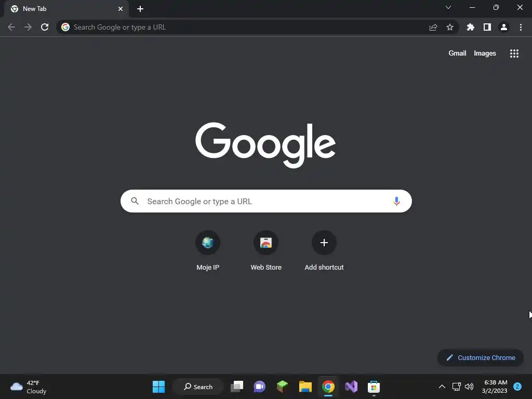Open Gmail link

pyautogui.click(x=457, y=54)
